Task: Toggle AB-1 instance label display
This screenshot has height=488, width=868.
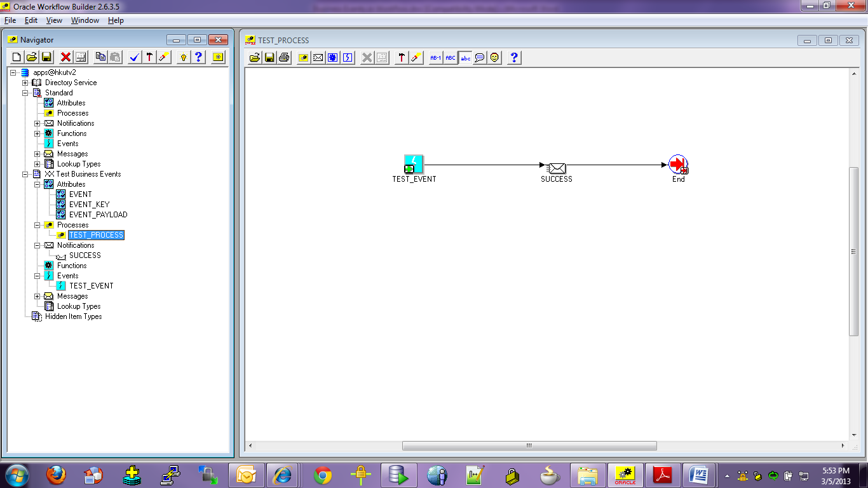Action: point(436,58)
